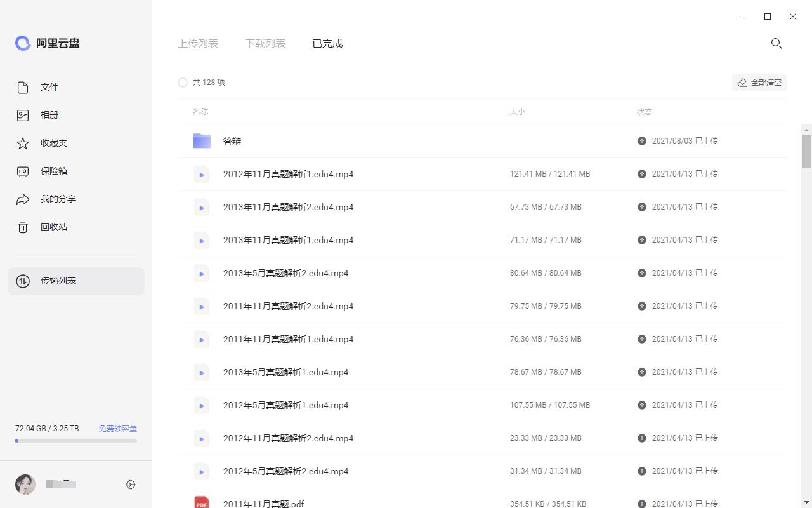Select the 传输列表 sidebar item
This screenshot has width=812, height=508.
point(76,281)
